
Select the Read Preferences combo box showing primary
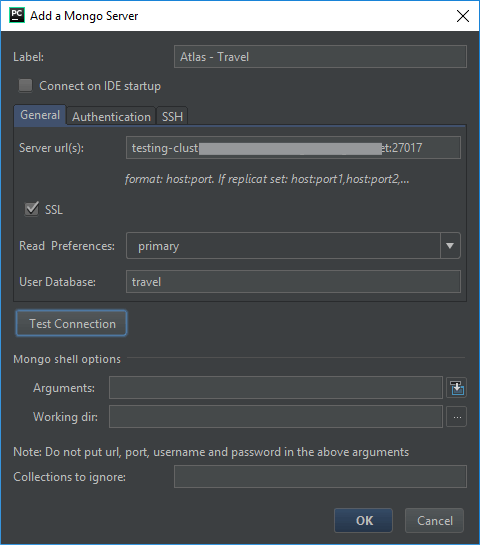tap(293, 246)
